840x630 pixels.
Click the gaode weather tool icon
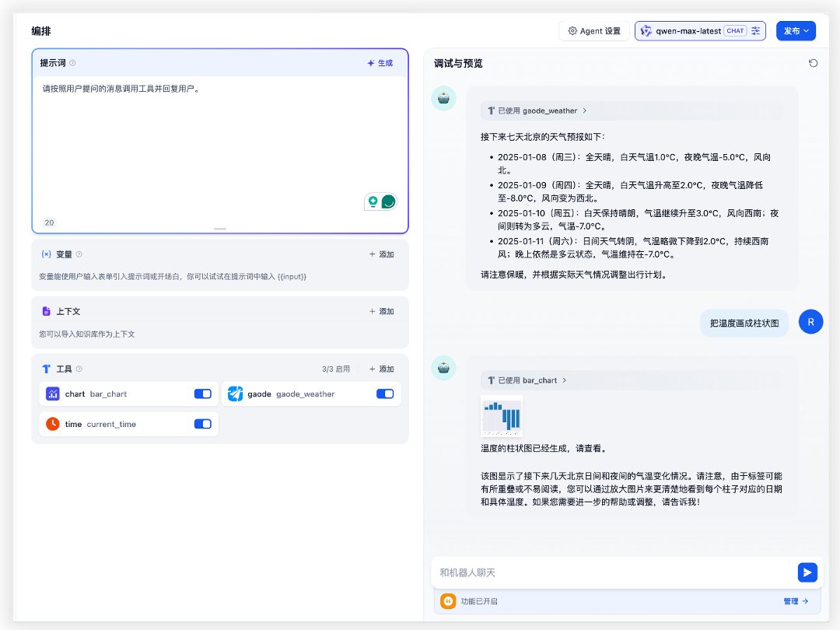click(235, 394)
